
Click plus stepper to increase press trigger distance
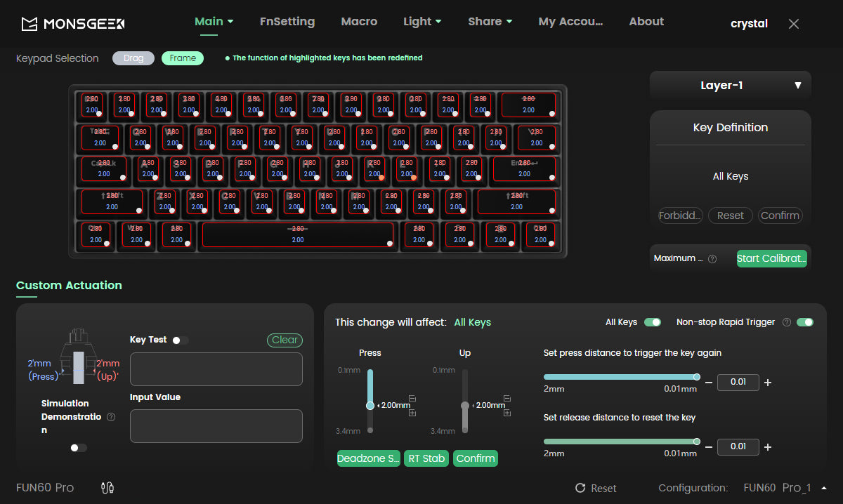[x=767, y=382]
